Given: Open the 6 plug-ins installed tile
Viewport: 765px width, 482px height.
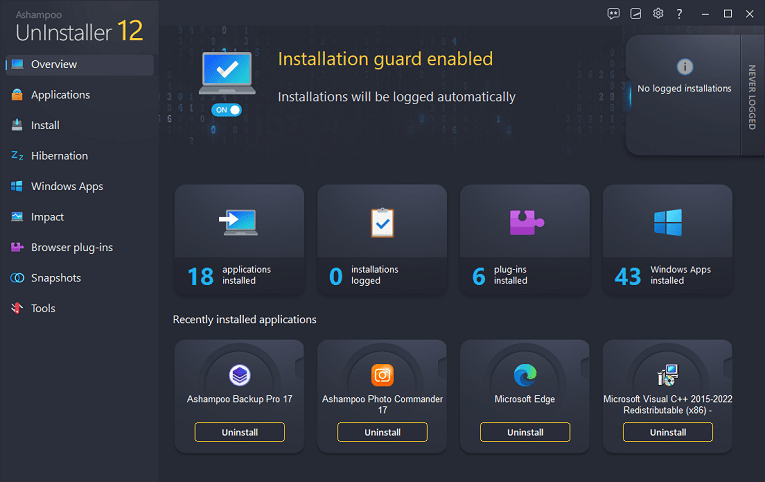Looking at the screenshot, I should 525,239.
